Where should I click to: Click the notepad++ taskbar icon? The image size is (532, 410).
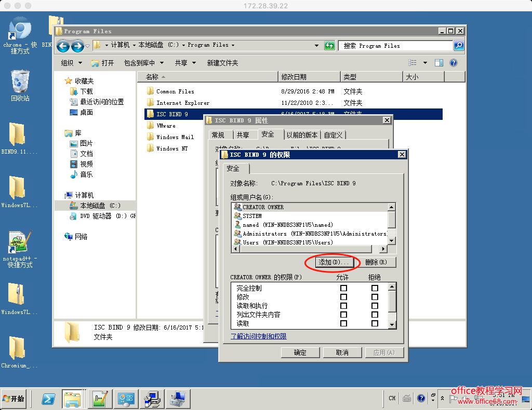(x=100, y=399)
